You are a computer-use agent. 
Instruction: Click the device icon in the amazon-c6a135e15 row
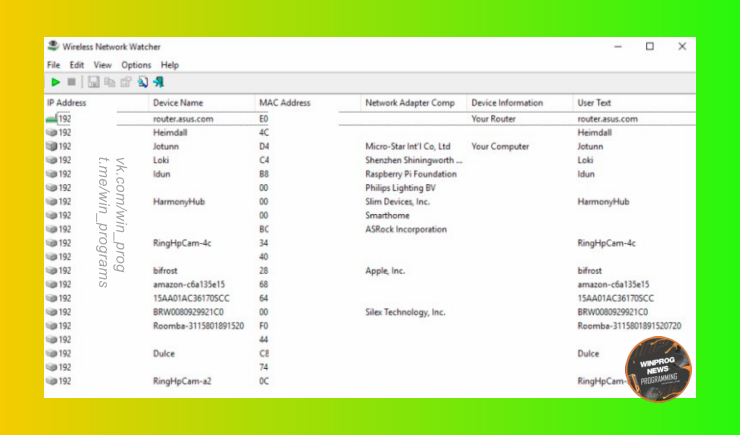point(51,284)
